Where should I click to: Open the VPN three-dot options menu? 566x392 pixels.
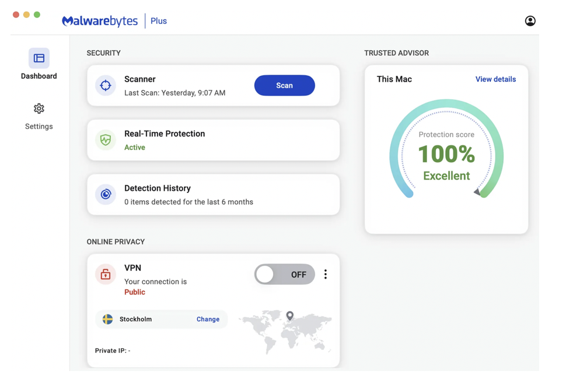[x=326, y=274]
